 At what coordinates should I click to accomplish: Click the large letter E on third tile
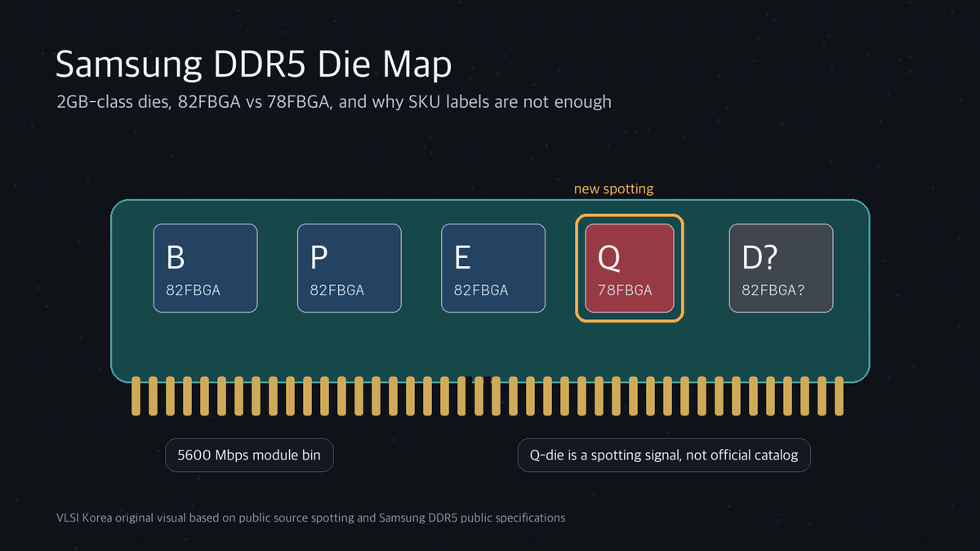coord(462,257)
